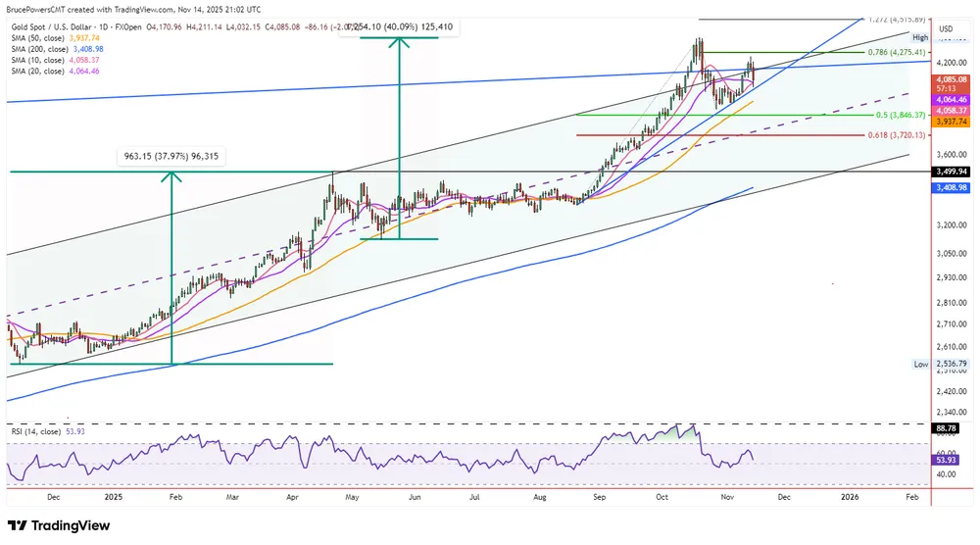Click the black 3,499.94 horizontal line price tag

coord(952,171)
